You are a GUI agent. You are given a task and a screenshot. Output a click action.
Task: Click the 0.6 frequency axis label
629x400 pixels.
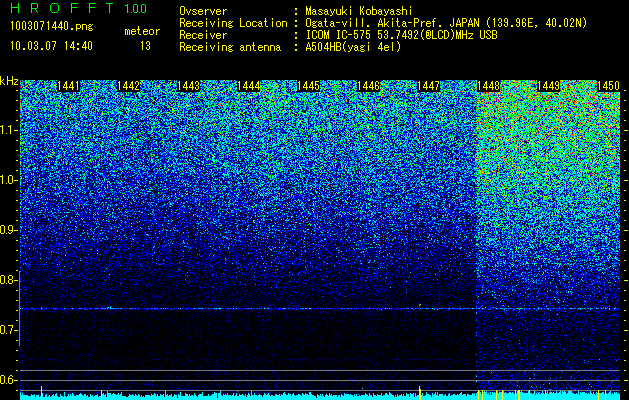9,380
